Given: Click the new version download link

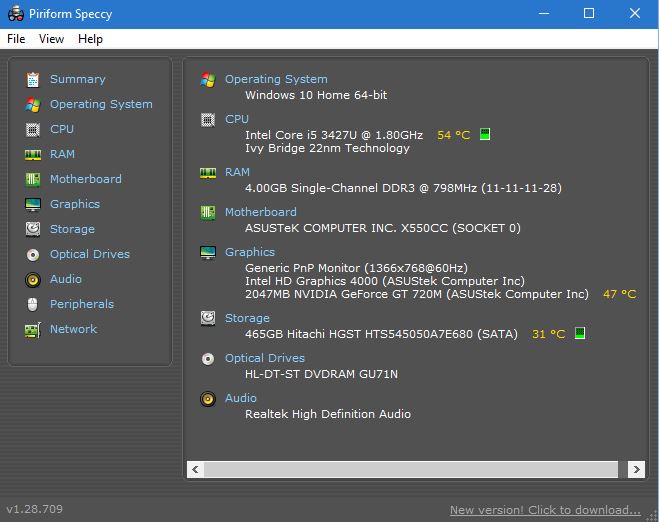Looking at the screenshot, I should 545,509.
